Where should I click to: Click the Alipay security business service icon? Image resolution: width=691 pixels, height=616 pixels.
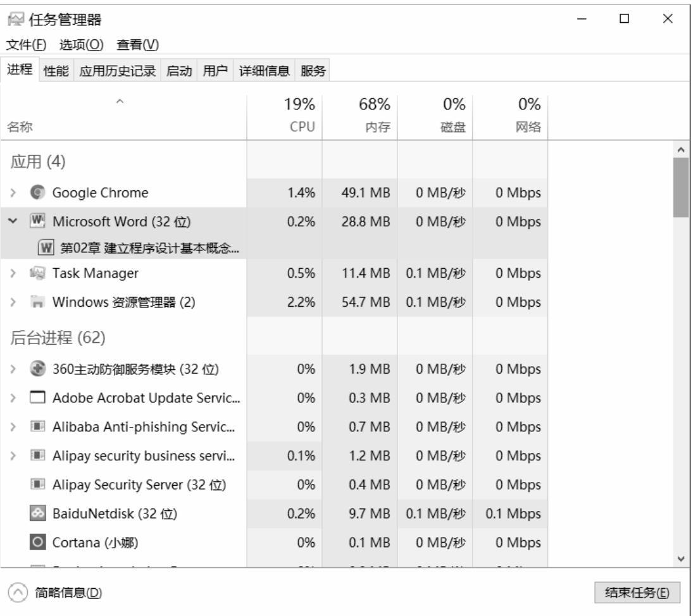37,455
